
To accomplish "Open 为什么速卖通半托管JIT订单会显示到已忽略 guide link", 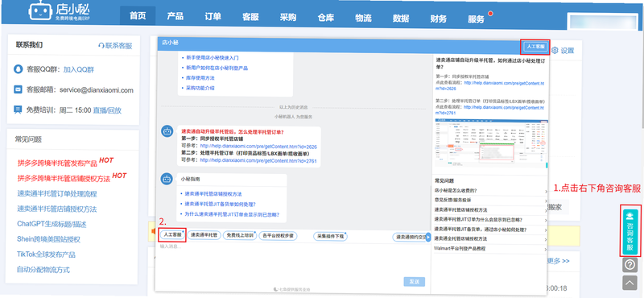I will pyautogui.click(x=232, y=213).
